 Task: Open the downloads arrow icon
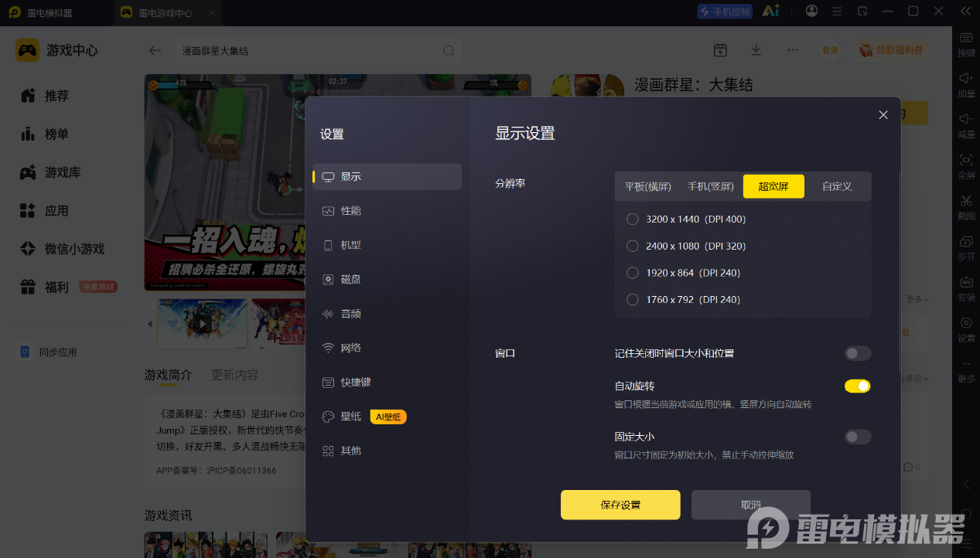(756, 49)
